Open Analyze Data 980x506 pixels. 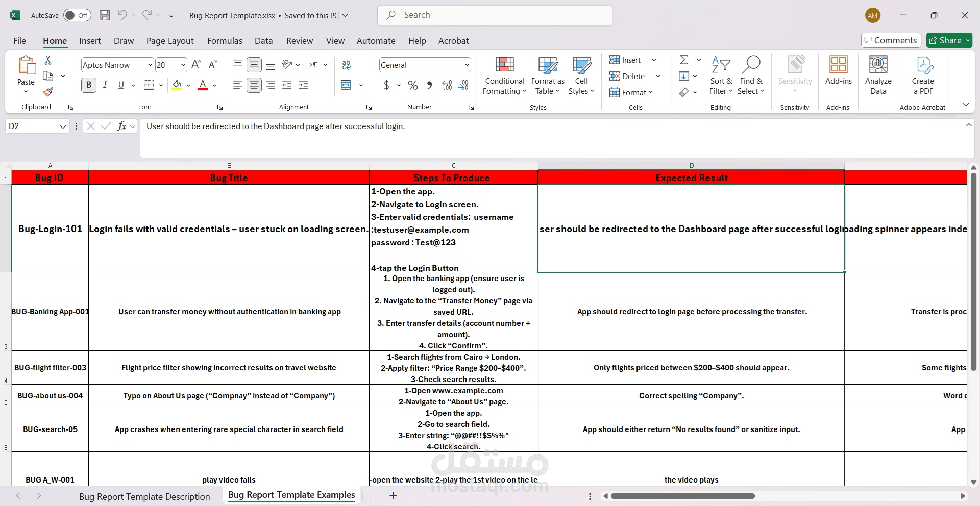[878, 75]
